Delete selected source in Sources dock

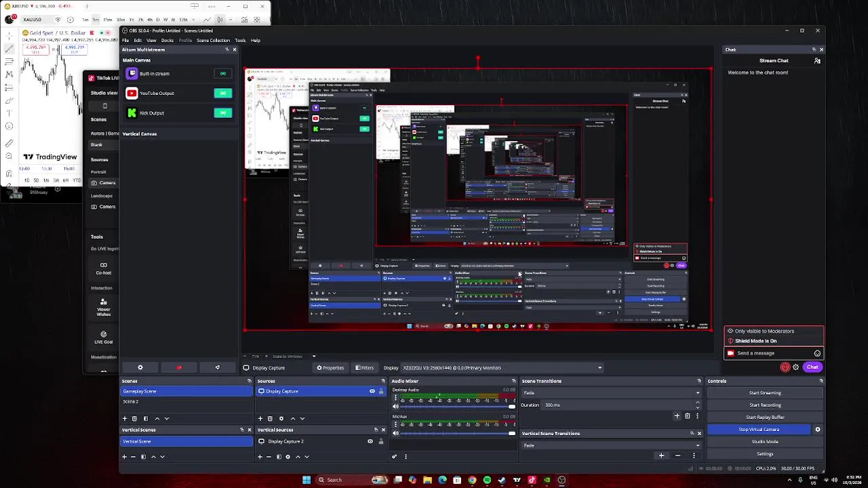click(270, 418)
